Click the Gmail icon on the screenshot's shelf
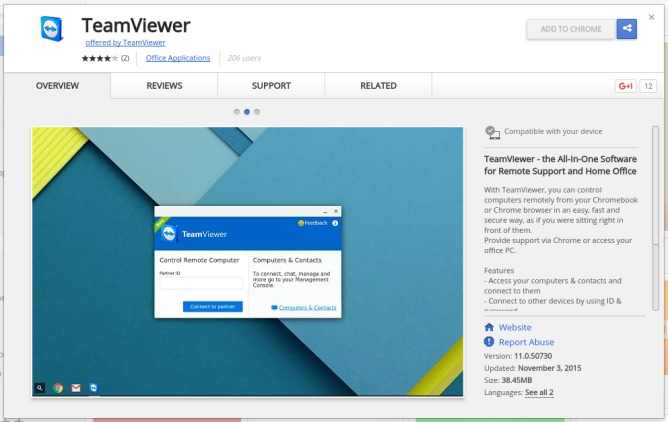The height and width of the screenshot is (422, 668). tap(76, 388)
